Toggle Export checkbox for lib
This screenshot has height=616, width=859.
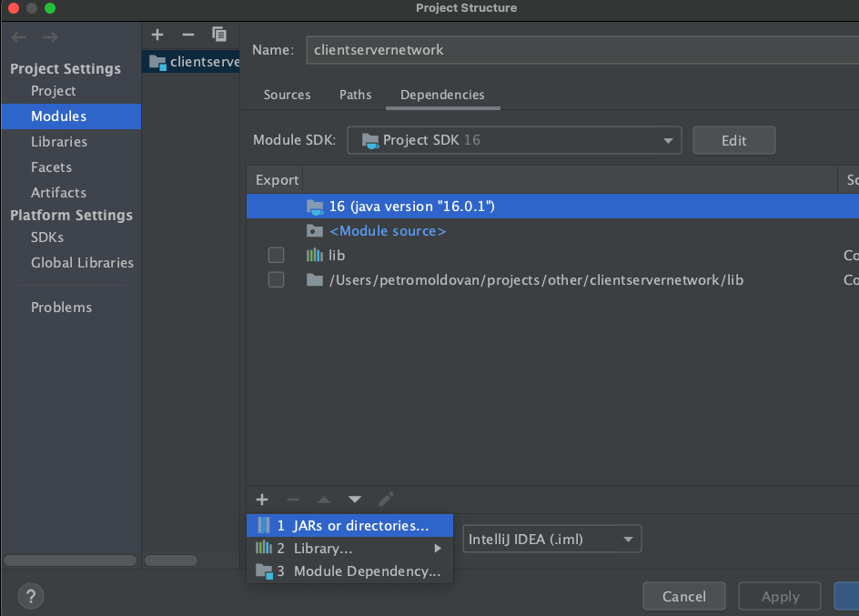(x=276, y=255)
